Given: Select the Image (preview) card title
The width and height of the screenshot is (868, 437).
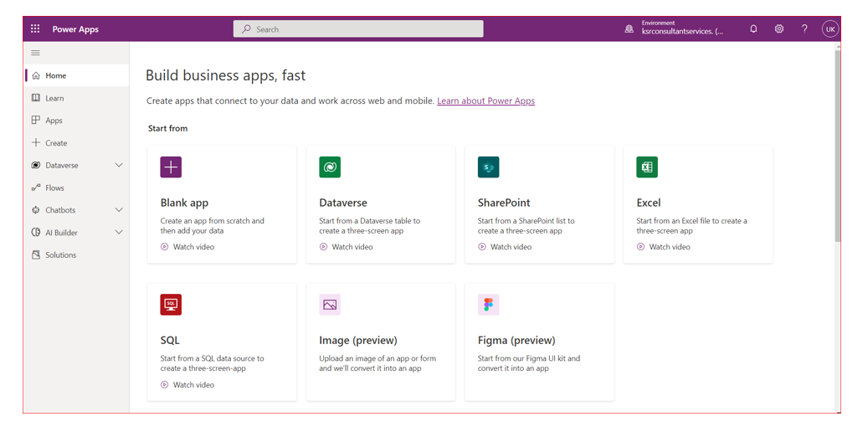Looking at the screenshot, I should point(358,340).
